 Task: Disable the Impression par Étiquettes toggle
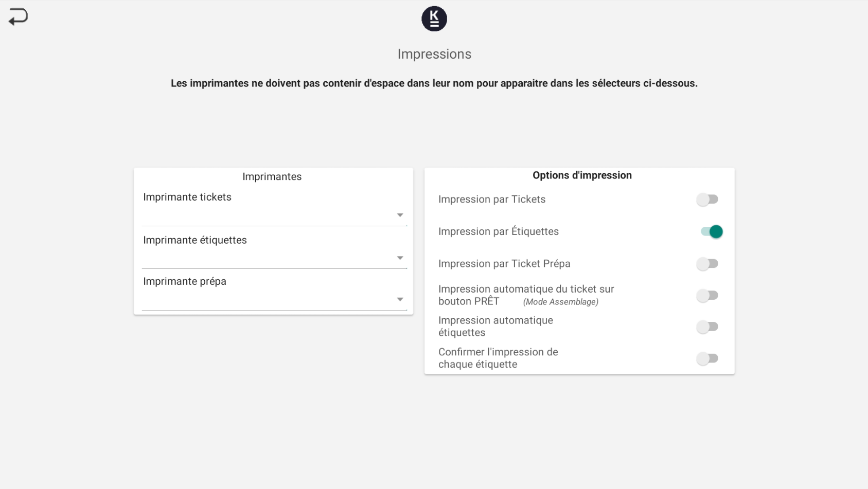pyautogui.click(x=711, y=232)
